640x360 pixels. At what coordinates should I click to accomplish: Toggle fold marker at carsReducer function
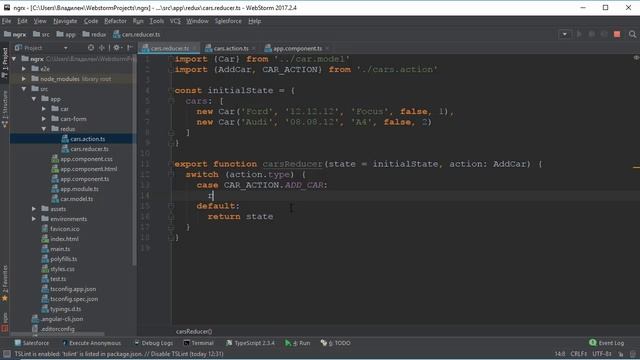tap(171, 164)
